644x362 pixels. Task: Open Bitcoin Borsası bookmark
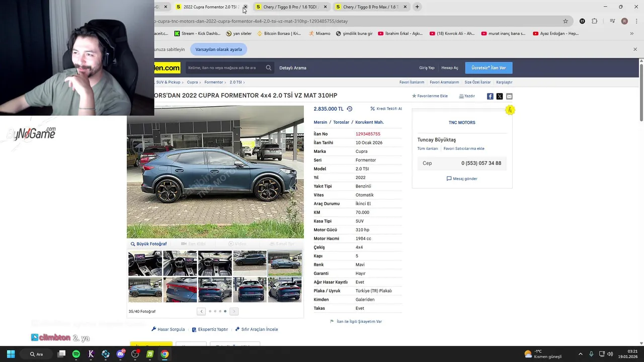pyautogui.click(x=279, y=34)
